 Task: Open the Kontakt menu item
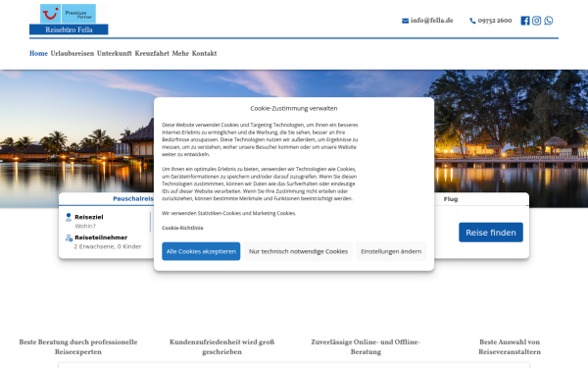pyautogui.click(x=205, y=53)
